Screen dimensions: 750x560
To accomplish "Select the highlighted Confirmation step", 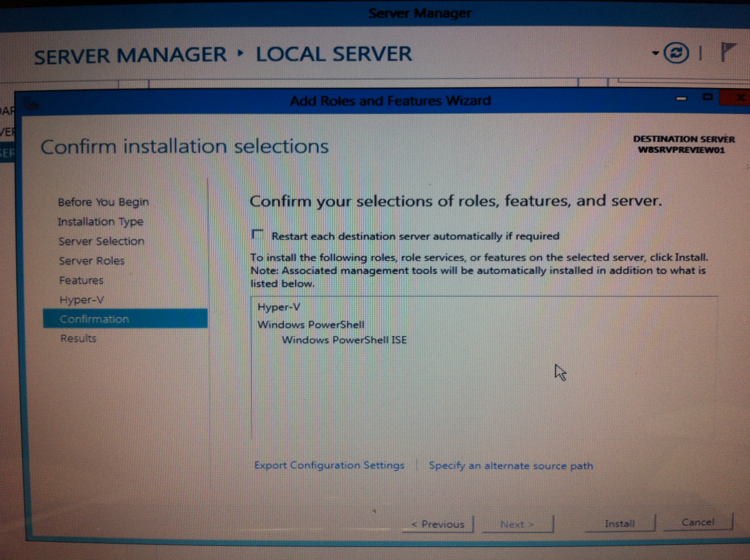I will 125,319.
